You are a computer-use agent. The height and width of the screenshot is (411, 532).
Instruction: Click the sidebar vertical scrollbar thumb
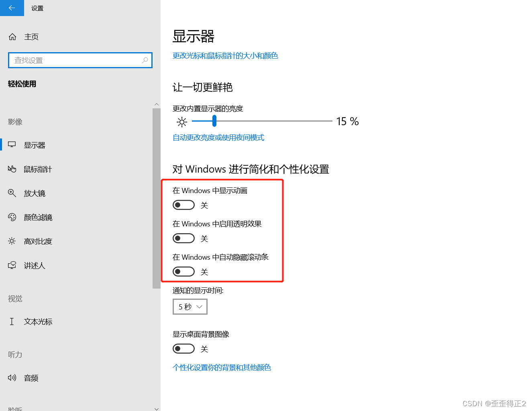(157, 198)
